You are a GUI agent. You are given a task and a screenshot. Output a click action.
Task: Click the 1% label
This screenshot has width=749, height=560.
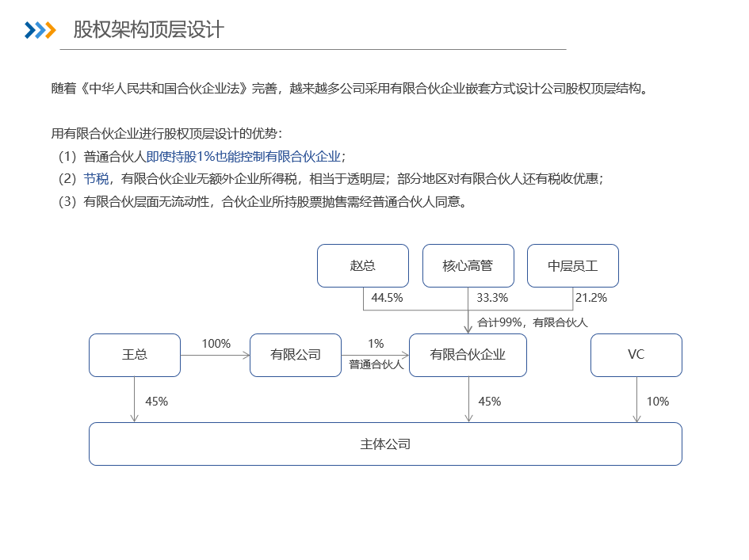(x=376, y=344)
